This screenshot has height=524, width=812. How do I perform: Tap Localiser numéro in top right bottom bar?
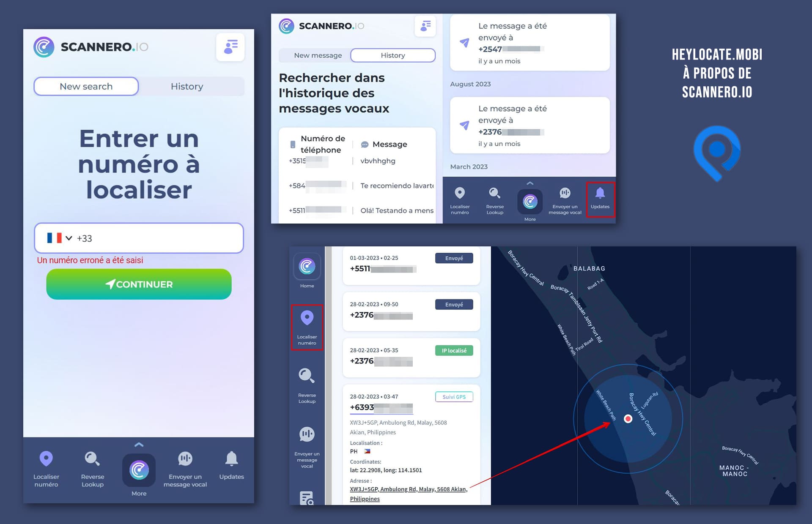point(460,201)
